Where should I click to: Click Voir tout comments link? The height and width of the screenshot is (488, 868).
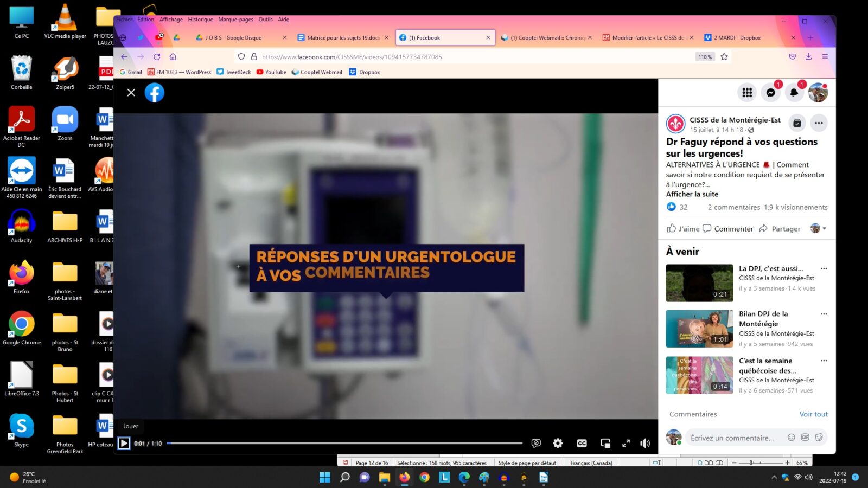(813, 414)
